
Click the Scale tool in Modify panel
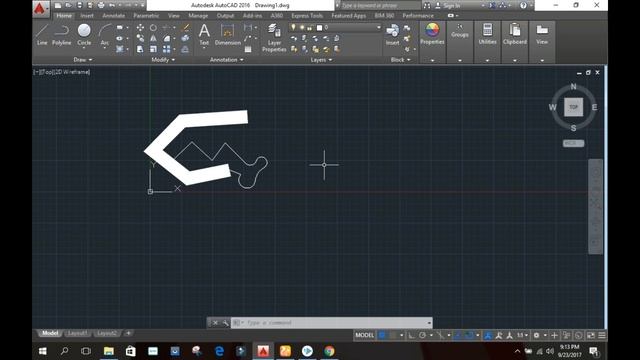point(153,49)
